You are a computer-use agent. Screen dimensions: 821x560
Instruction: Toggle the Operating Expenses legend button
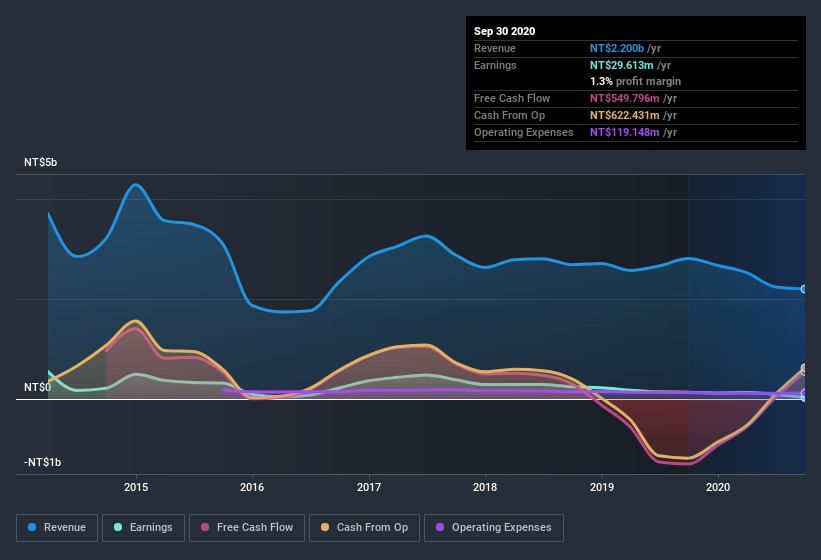pyautogui.click(x=494, y=528)
